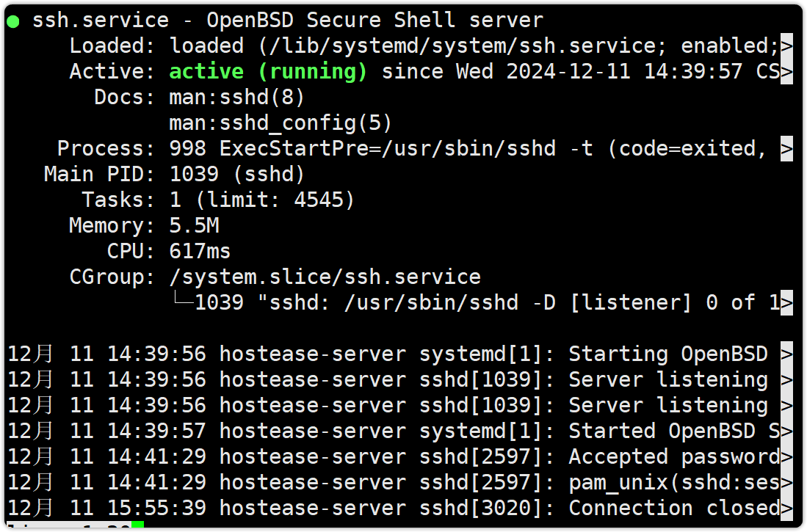807x532 pixels.
Task: Click the /system.slice/ssh.service CGroup path
Action: coord(325,277)
